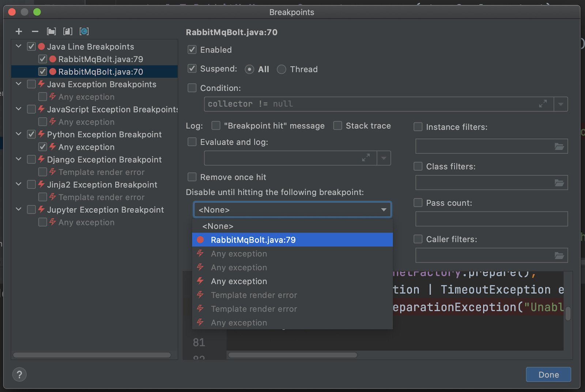Open the help question mark button
The image size is (585, 392).
[19, 374]
